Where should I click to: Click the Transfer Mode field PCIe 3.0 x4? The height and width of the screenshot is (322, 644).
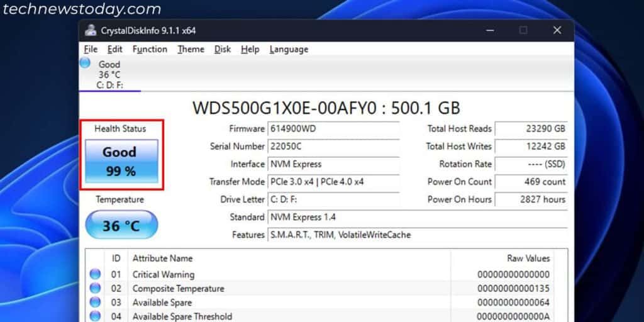(333, 182)
